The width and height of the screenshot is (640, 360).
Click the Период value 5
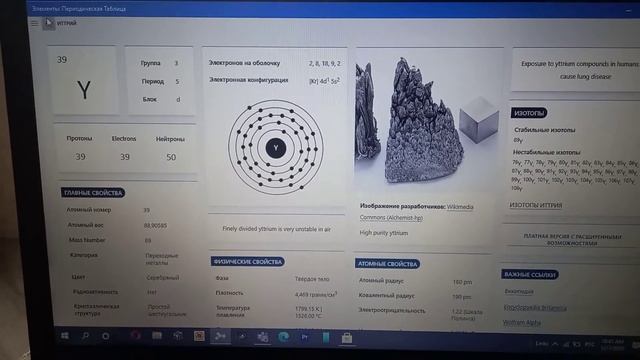click(177, 82)
